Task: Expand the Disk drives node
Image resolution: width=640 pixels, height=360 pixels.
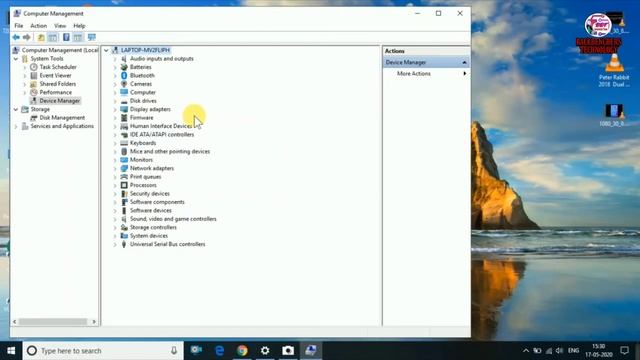Action: pyautogui.click(x=115, y=101)
